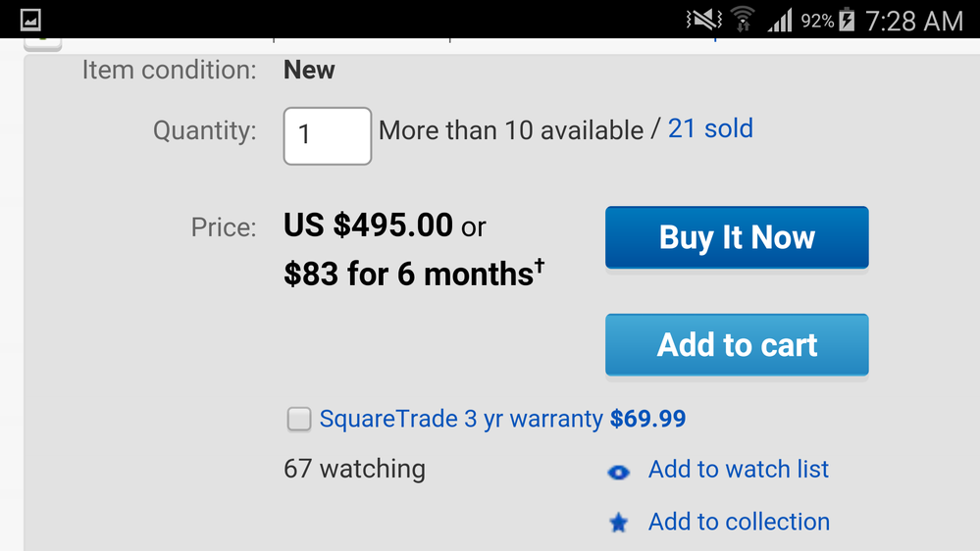
Task: Tap the image notification icon in status bar
Action: click(x=30, y=20)
